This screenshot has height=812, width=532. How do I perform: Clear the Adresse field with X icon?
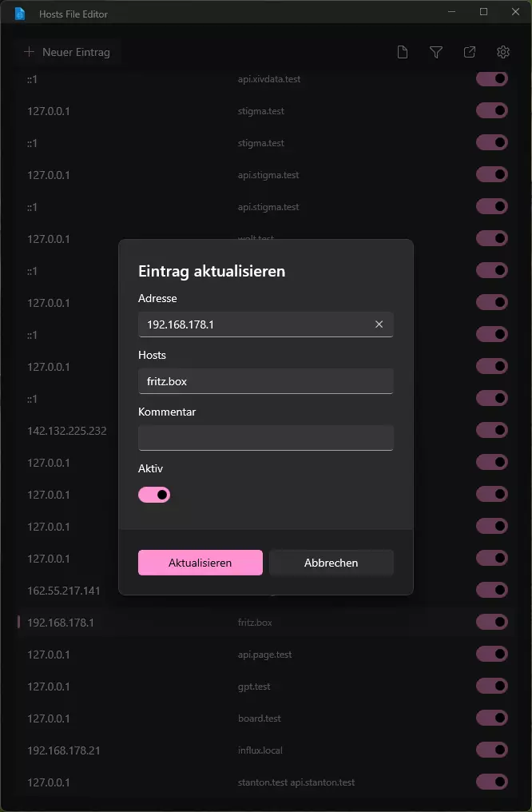tap(379, 324)
